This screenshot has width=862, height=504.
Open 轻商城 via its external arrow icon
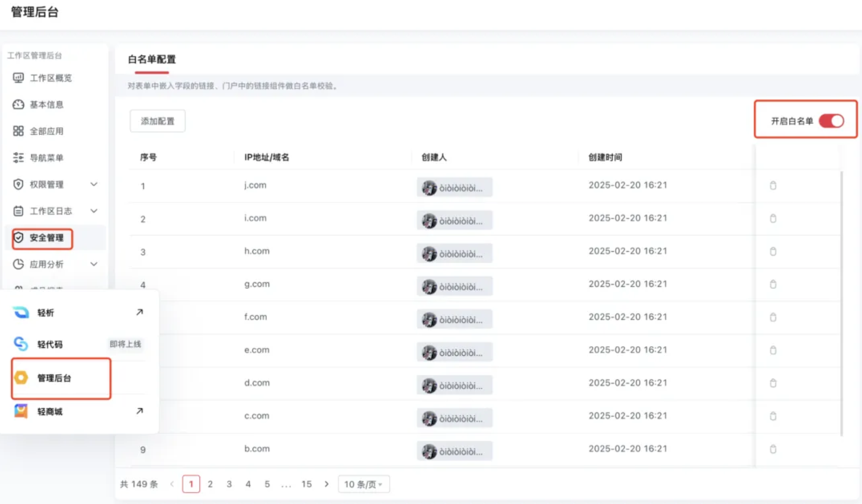click(139, 411)
